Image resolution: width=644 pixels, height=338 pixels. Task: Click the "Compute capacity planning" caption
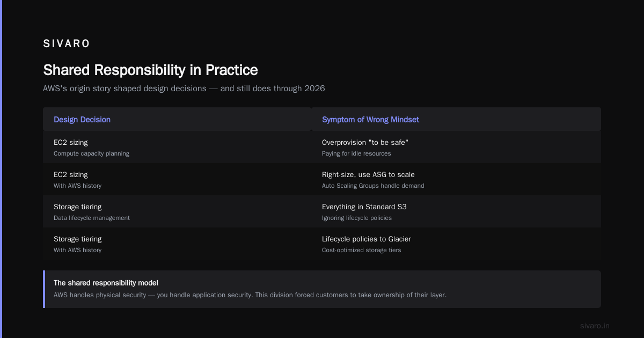91,153
